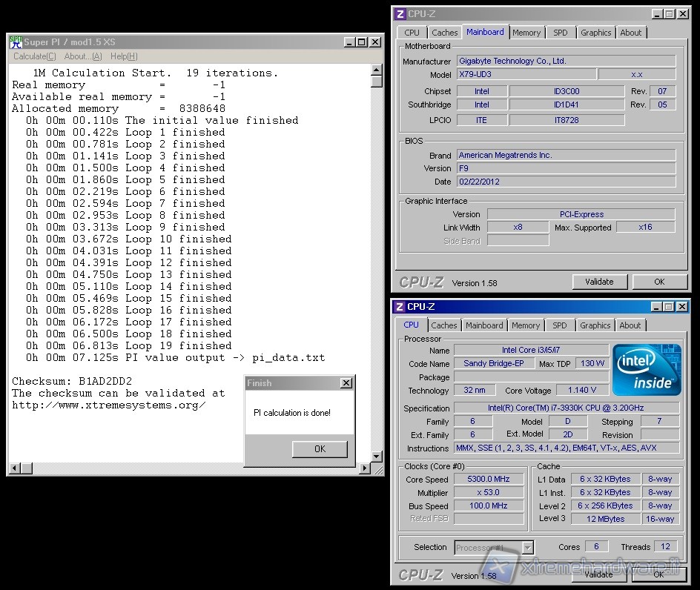Close the Finish dialog with X
Image resolution: width=700 pixels, height=590 pixels.
point(346,383)
